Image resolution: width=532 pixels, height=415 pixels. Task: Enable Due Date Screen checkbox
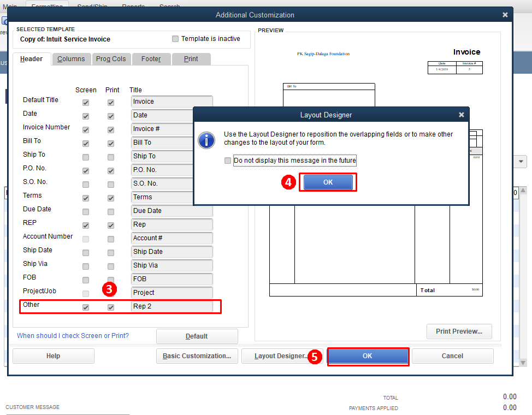click(86, 212)
